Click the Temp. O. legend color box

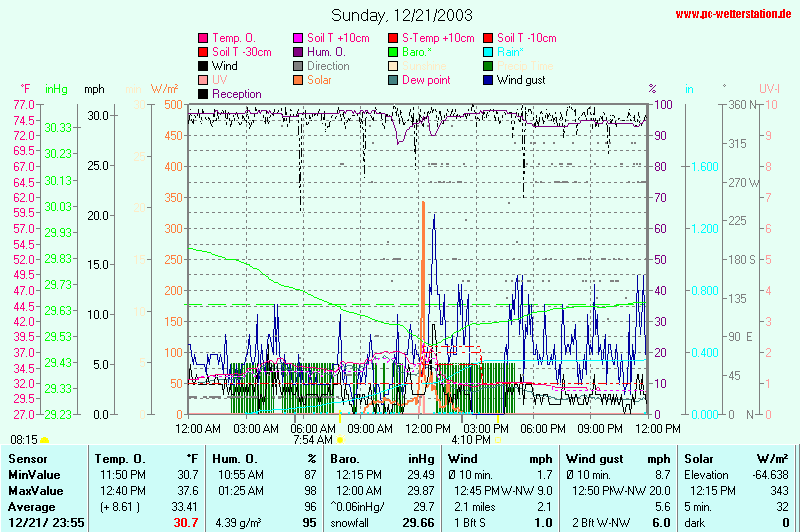coord(203,38)
